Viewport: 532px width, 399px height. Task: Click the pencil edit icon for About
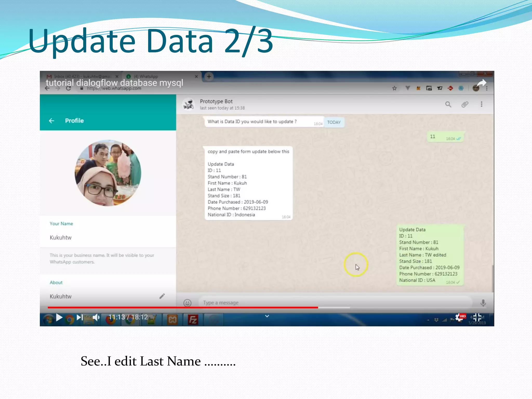point(162,296)
